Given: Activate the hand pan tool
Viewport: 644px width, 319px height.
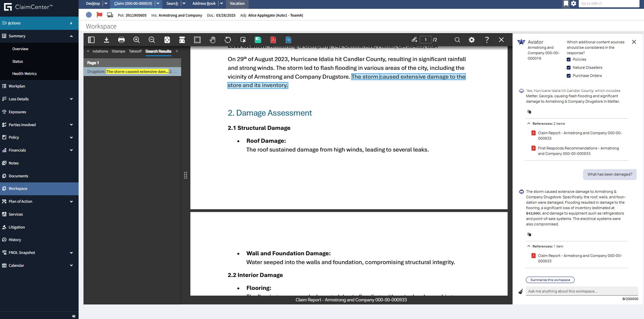Looking at the screenshot, I should pos(212,40).
